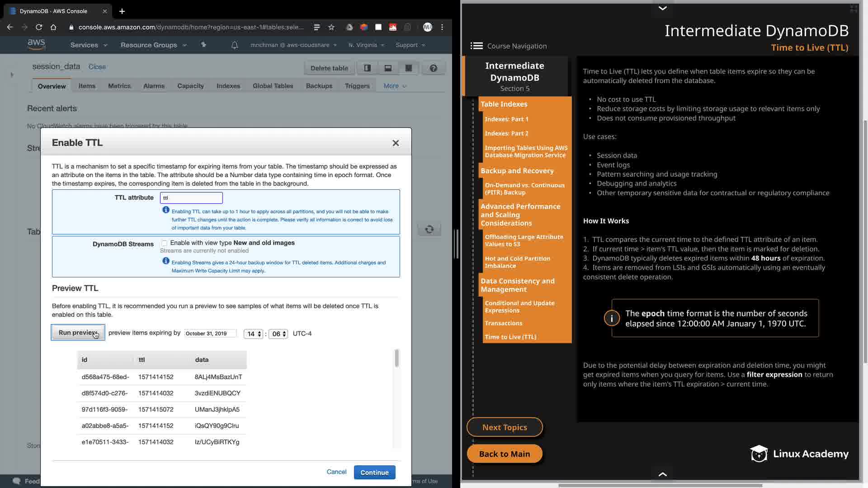Click the preview results scrollbar
868x488 pixels.
pyautogui.click(x=397, y=358)
